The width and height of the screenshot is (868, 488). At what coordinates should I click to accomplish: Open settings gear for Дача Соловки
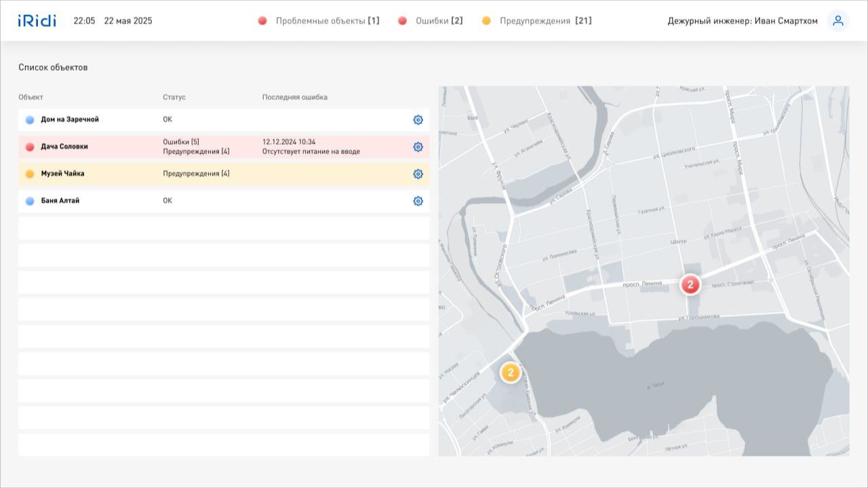tap(418, 147)
